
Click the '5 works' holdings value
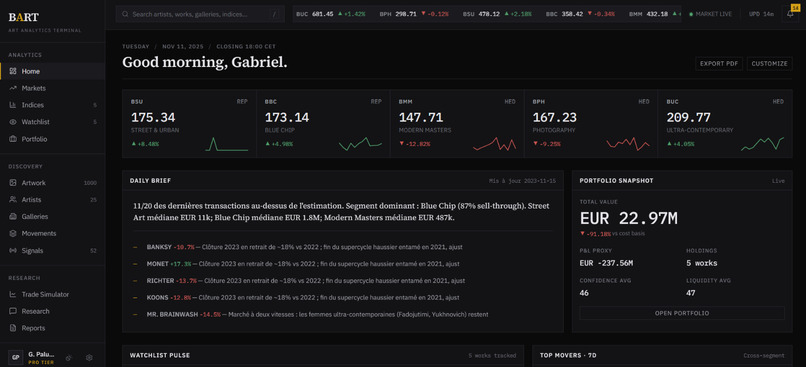[702, 263]
